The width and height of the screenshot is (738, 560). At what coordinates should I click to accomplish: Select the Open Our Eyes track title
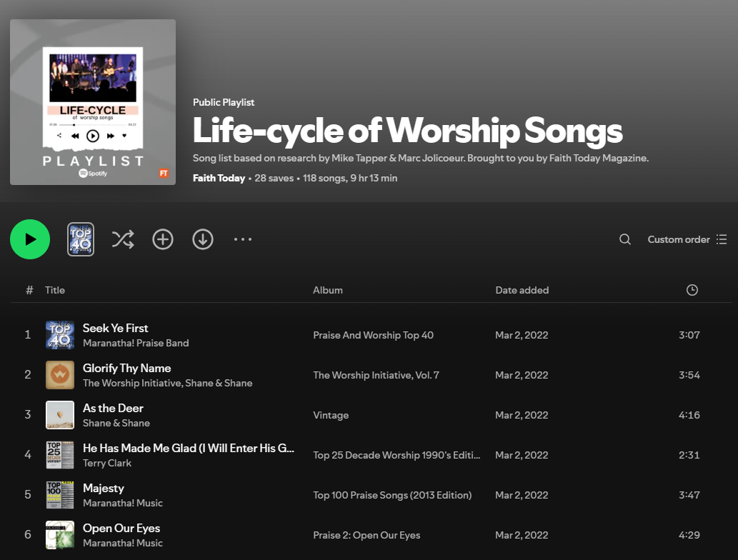tap(121, 528)
